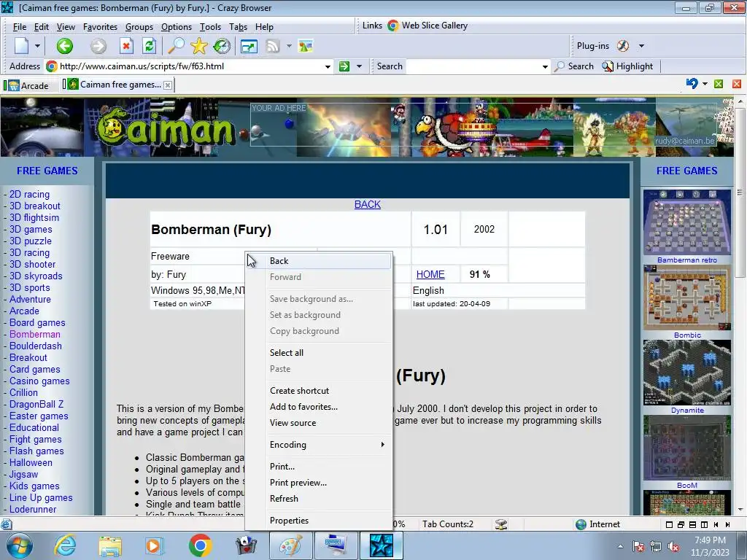The height and width of the screenshot is (560, 747).
Task: Open the Groups menu
Action: [x=139, y=27]
